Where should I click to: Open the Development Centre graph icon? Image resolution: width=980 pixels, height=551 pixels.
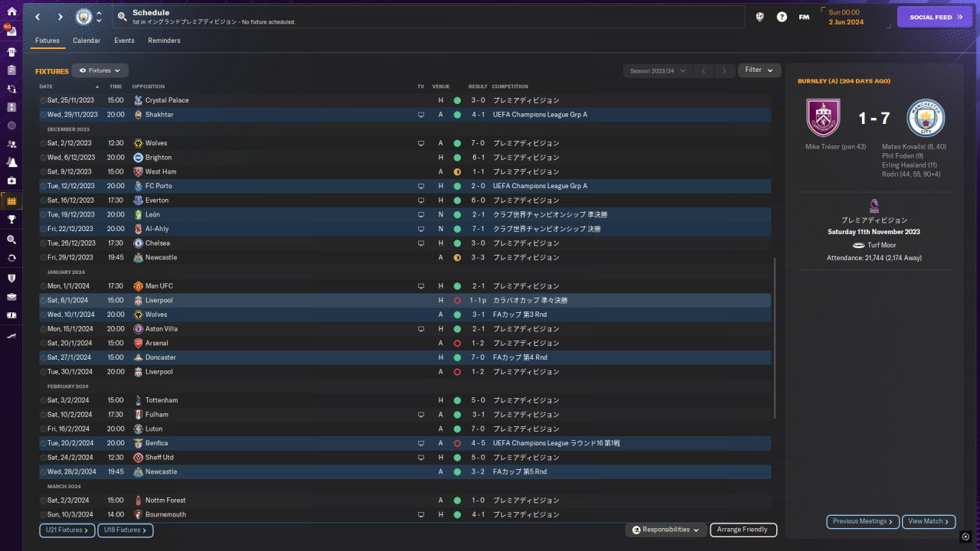[x=11, y=335]
